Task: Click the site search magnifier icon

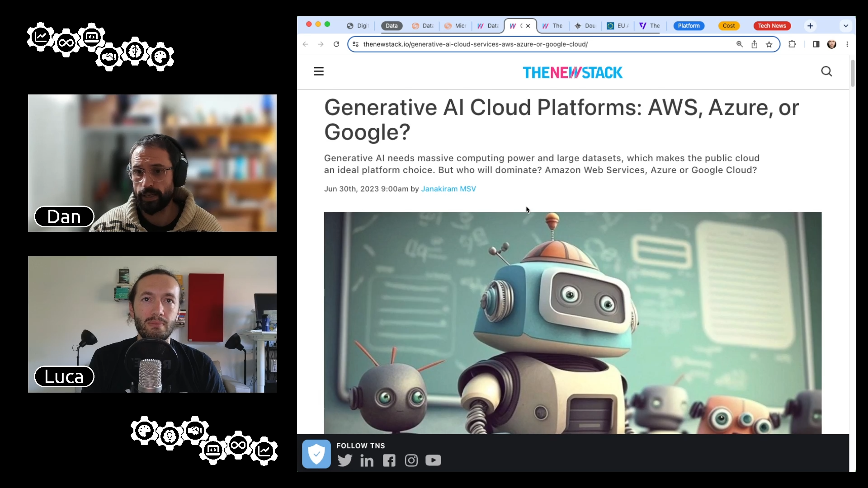Action: tap(826, 71)
